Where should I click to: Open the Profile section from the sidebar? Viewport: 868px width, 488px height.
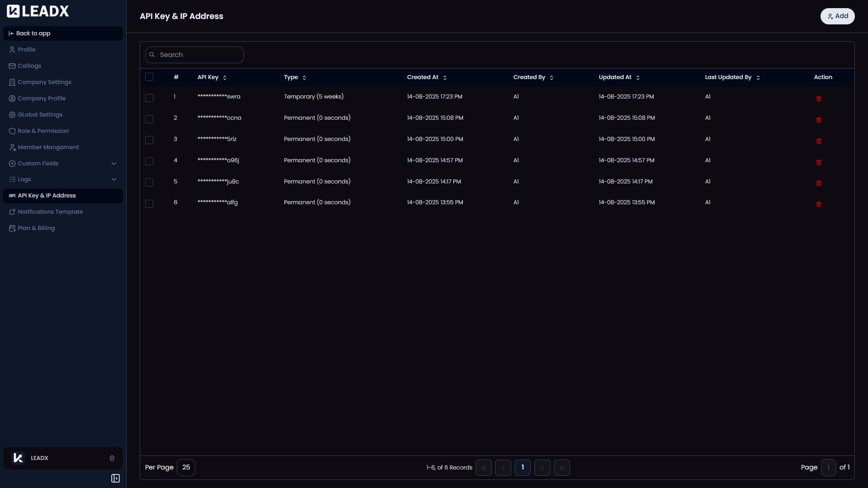tap(27, 49)
